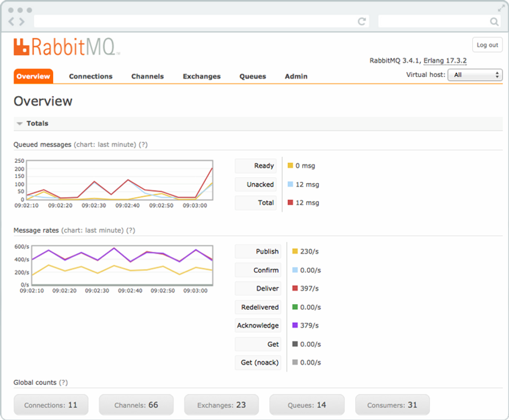The width and height of the screenshot is (509, 420).
Task: Click the Acknowledge rate 379/s
Action: pos(309,326)
